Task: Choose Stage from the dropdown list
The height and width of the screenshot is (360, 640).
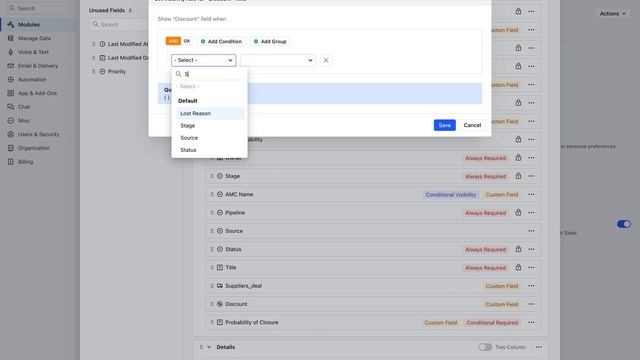Action: tap(210, 126)
